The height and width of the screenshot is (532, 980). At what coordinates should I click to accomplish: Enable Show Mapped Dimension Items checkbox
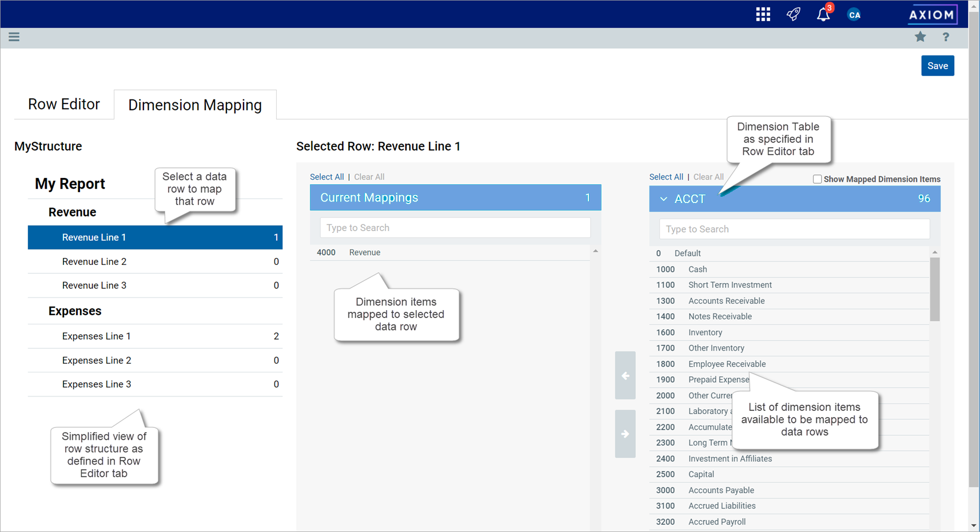817,179
